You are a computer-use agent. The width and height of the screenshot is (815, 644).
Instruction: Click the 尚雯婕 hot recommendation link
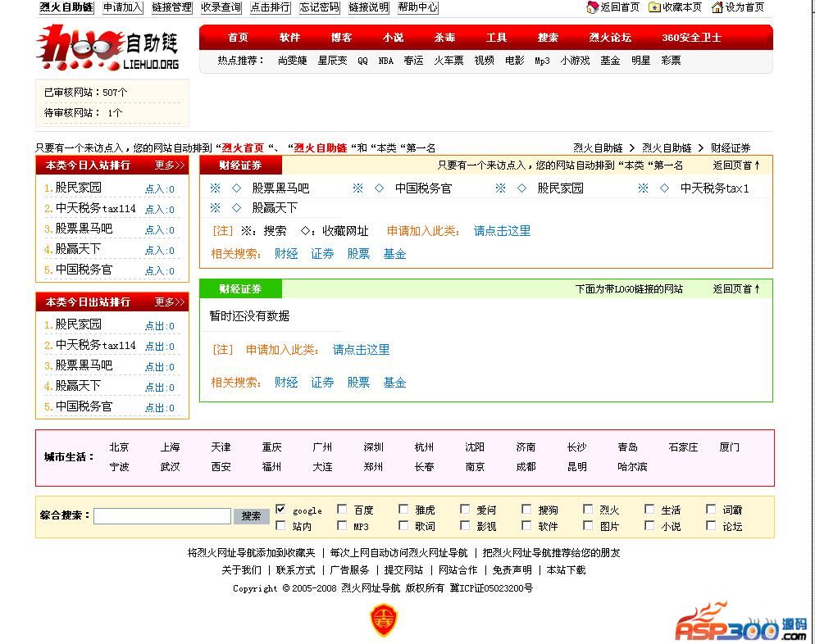(x=292, y=61)
